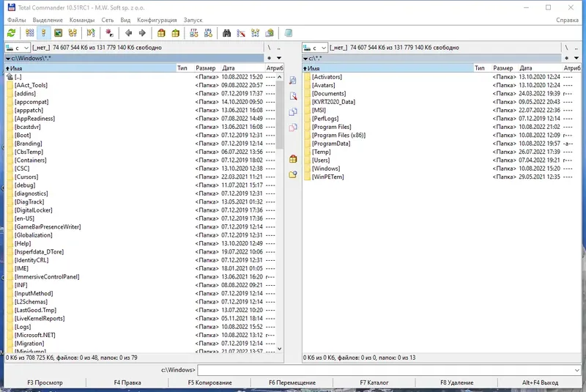
Task: Click the toolbar icon after synchronize directories
Action: (270, 33)
